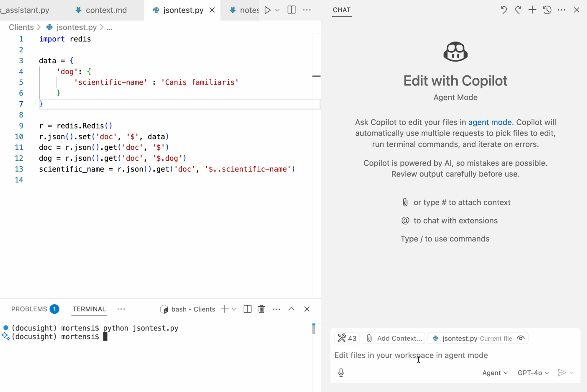Expand the new terminal launch profile dropdown

point(234,309)
